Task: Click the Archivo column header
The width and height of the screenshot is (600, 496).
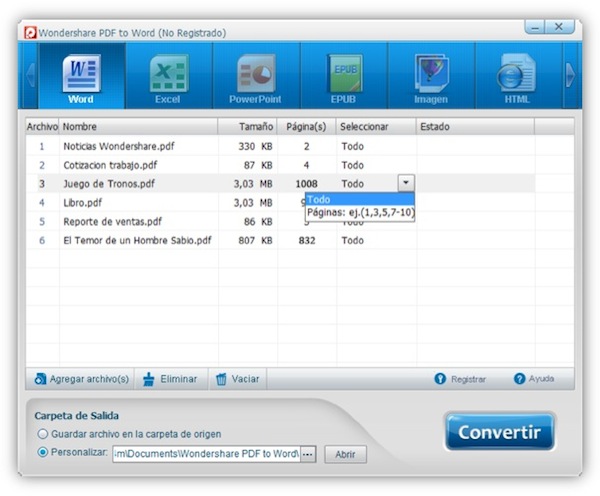Action: 42,127
